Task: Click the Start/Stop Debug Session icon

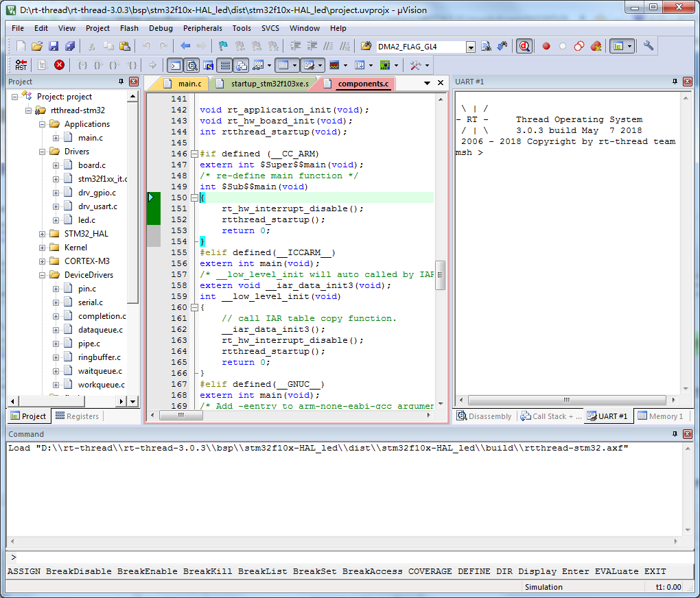Action: (x=524, y=47)
